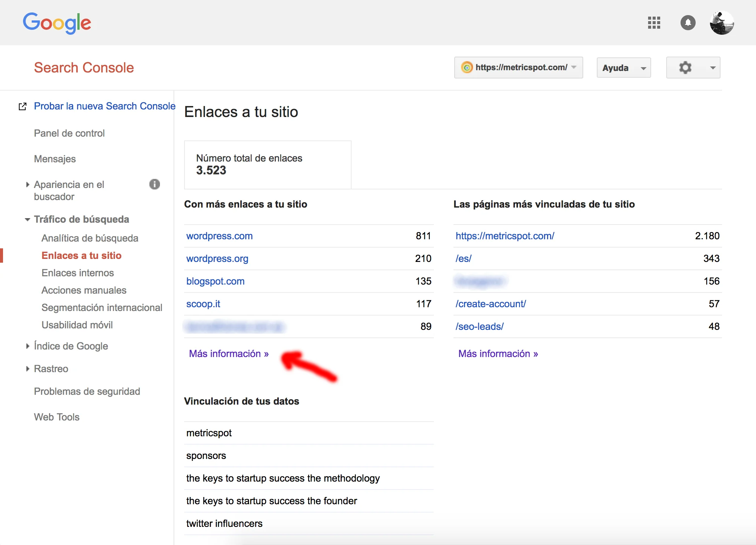
Task: Click the Enlaces a tu sitio page heading
Action: pyautogui.click(x=241, y=112)
